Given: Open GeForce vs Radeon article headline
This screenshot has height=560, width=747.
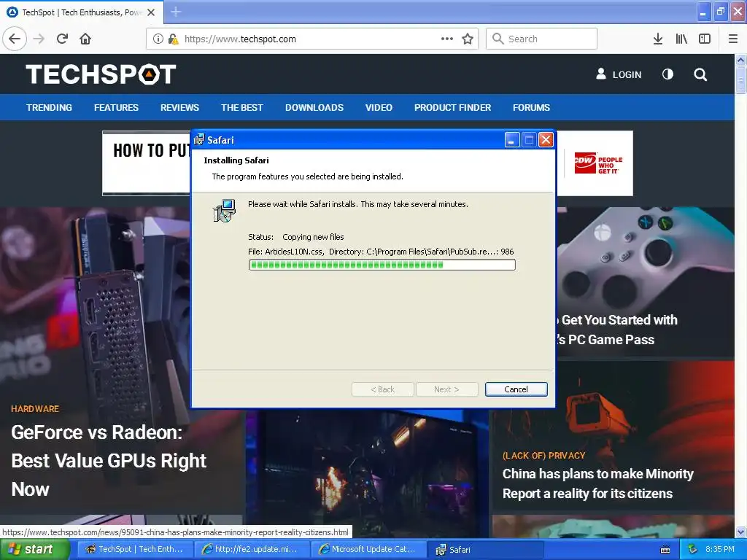Looking at the screenshot, I should (109, 461).
